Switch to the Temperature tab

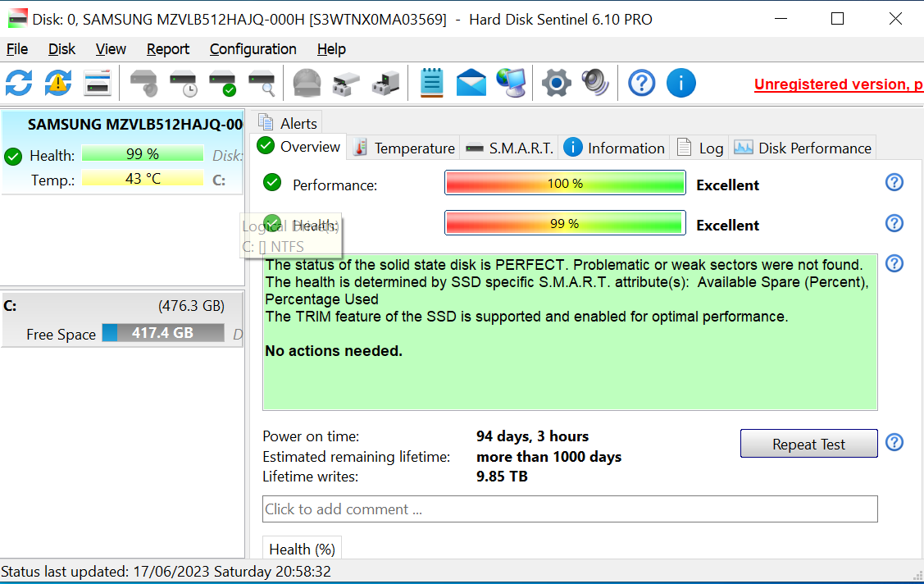(x=404, y=148)
